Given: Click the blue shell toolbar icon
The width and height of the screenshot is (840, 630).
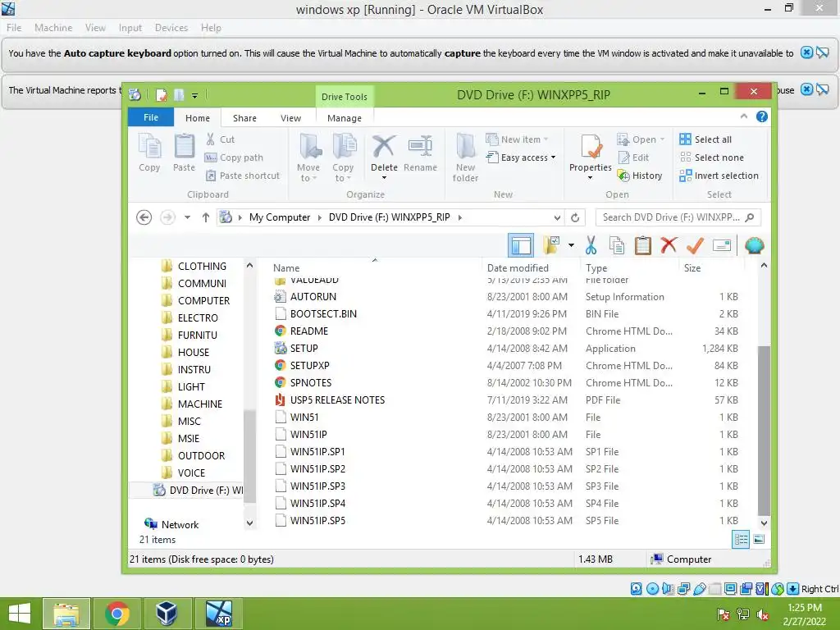Looking at the screenshot, I should (755, 245).
